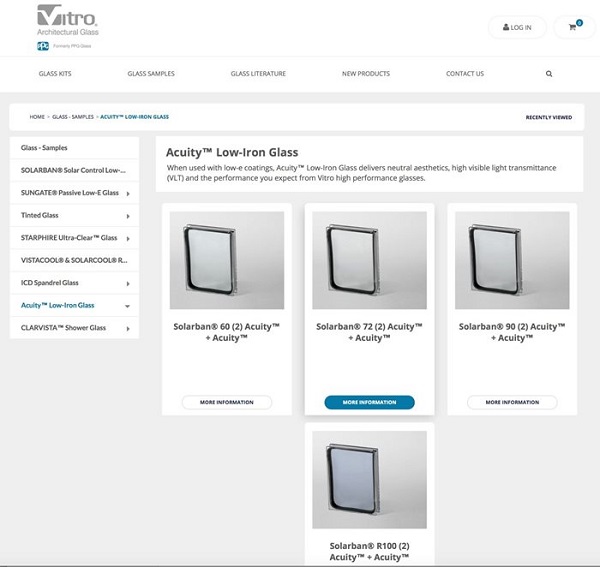
Task: Collapse Acuity Low-Iron Glass arrow
Action: (x=127, y=306)
